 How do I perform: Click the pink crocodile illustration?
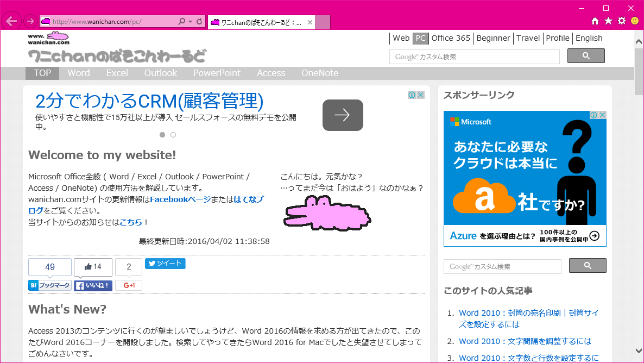[x=327, y=213]
